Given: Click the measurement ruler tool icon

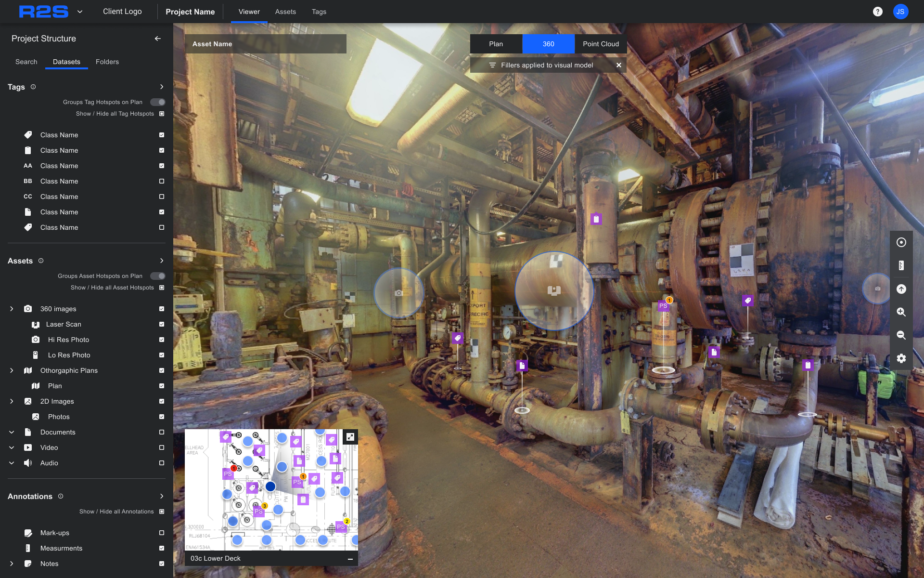Looking at the screenshot, I should [x=901, y=265].
